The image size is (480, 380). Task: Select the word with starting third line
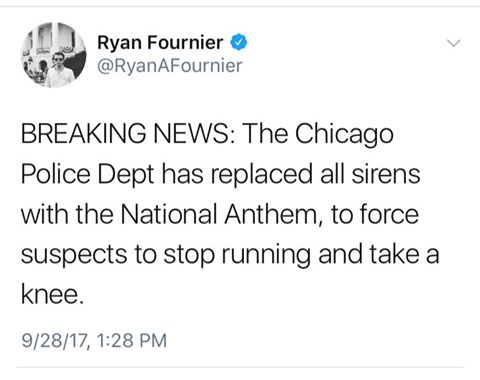(x=46, y=214)
